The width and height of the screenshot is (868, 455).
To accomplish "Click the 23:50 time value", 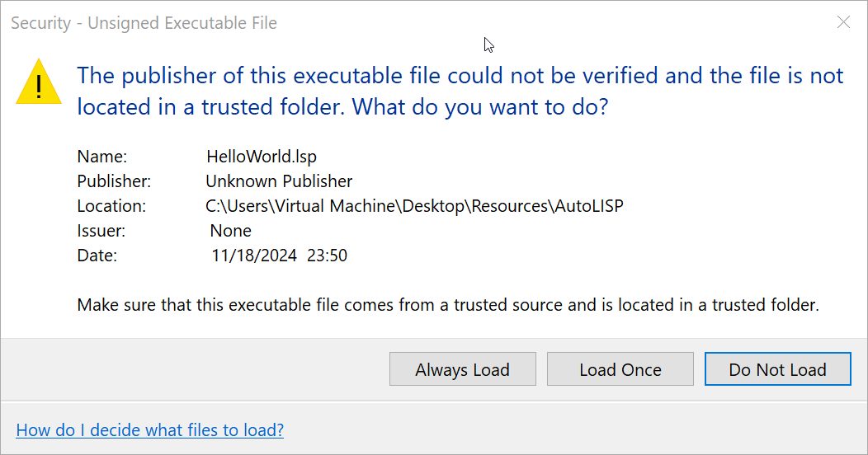I will pos(327,256).
